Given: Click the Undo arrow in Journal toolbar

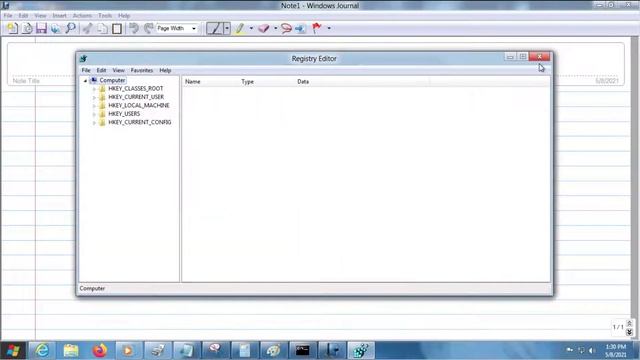Looking at the screenshot, I should click(x=134, y=28).
